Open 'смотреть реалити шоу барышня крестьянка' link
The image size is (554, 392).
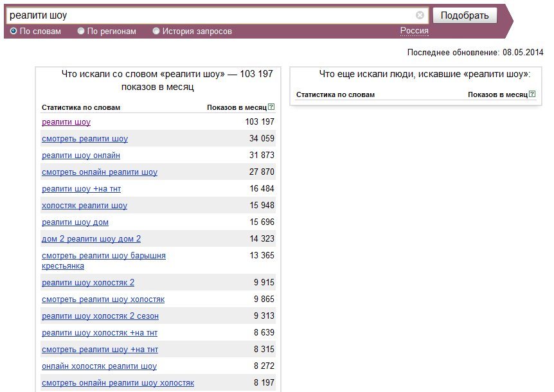click(103, 260)
